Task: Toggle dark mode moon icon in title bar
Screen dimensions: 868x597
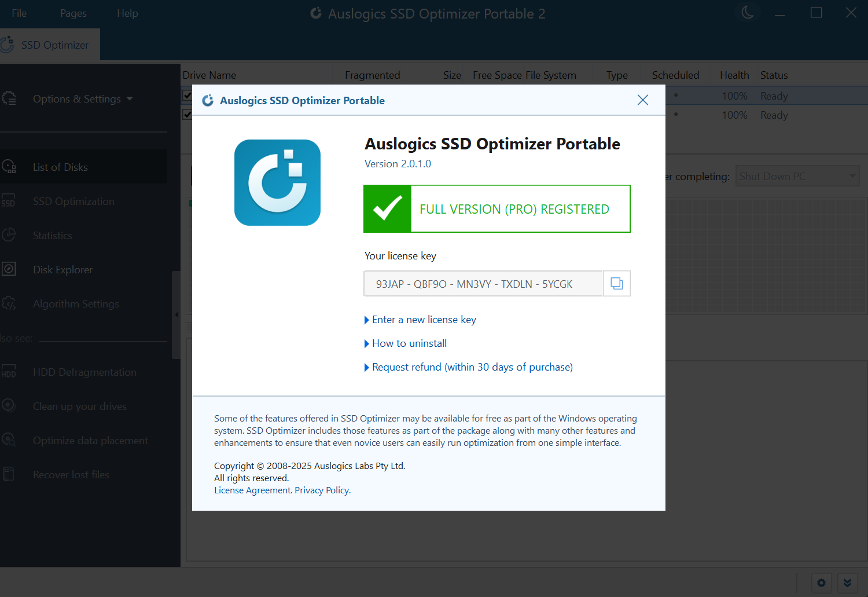Action: (748, 12)
